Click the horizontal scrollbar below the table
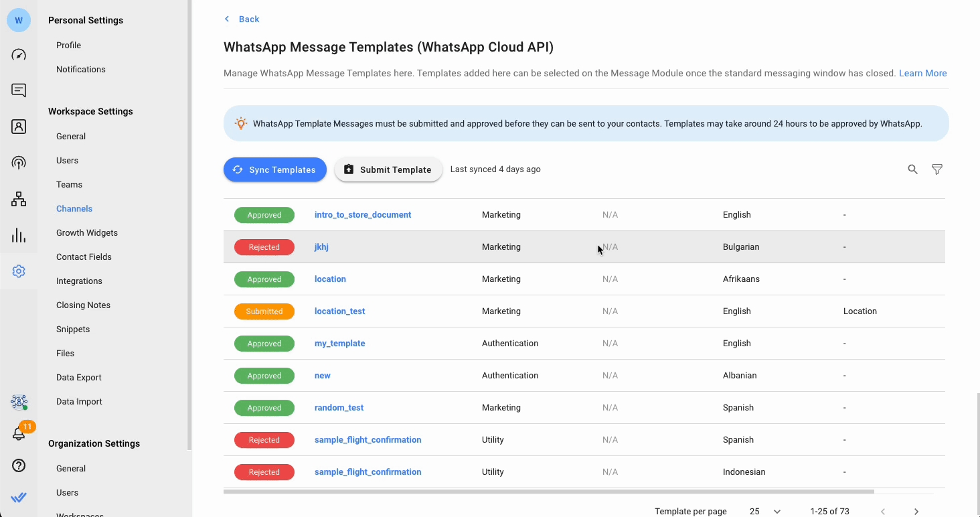Image resolution: width=980 pixels, height=517 pixels. pos(548,492)
